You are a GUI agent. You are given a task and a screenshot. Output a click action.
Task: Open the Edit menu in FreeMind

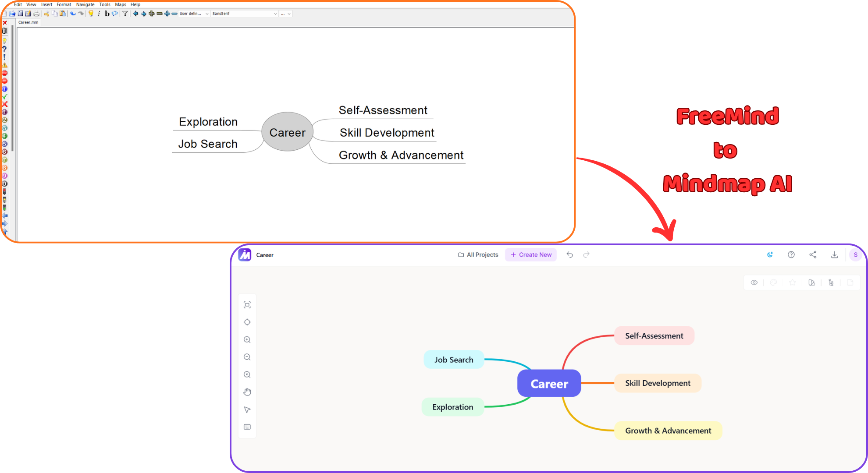pyautogui.click(x=18, y=4)
